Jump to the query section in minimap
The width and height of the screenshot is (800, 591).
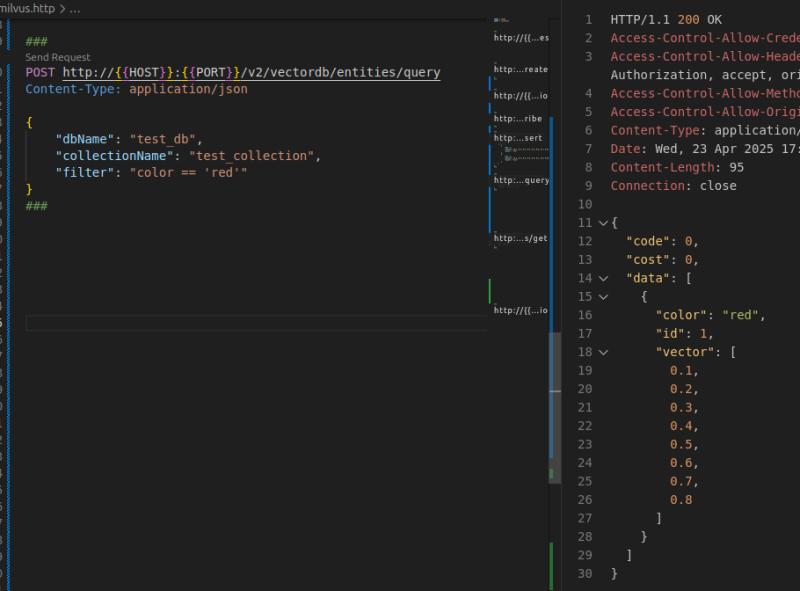click(522, 181)
